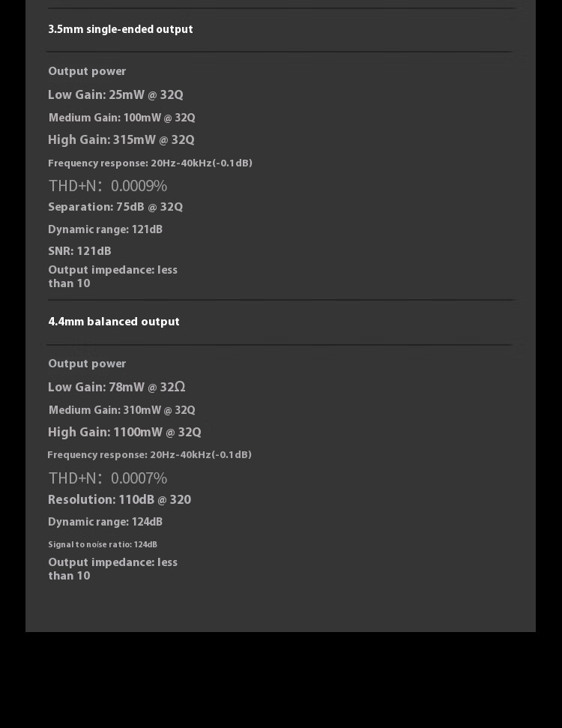The width and height of the screenshot is (562, 728).
Task: Select the Dynamic range 124dB line
Action: pos(105,522)
